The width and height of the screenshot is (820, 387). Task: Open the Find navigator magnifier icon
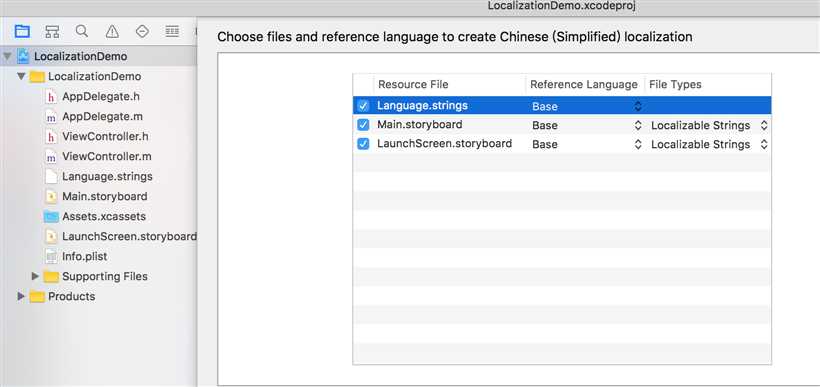click(82, 31)
